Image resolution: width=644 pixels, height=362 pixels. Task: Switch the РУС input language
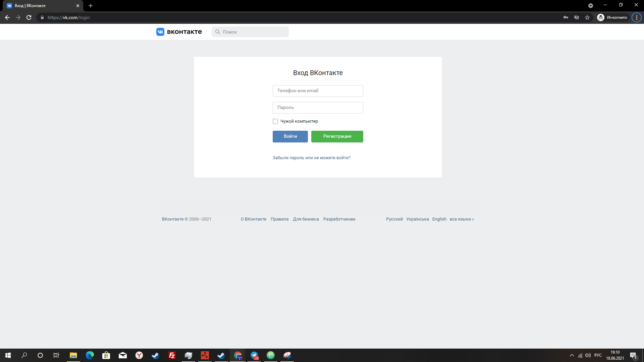pos(598,355)
